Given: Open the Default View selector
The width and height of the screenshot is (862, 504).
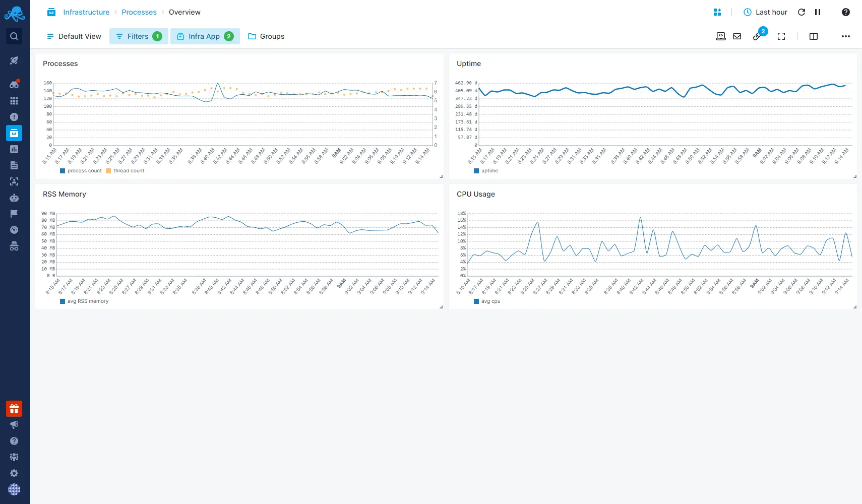Looking at the screenshot, I should [74, 36].
